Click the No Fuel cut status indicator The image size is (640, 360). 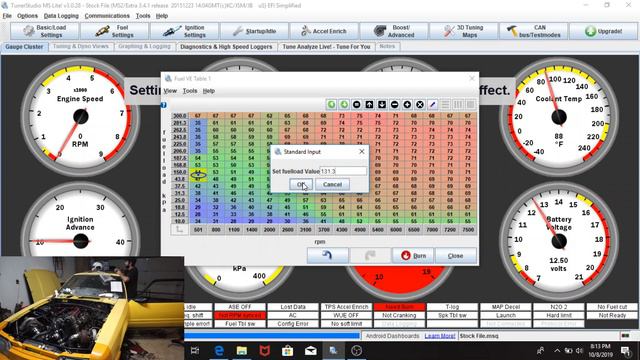pos(612,307)
